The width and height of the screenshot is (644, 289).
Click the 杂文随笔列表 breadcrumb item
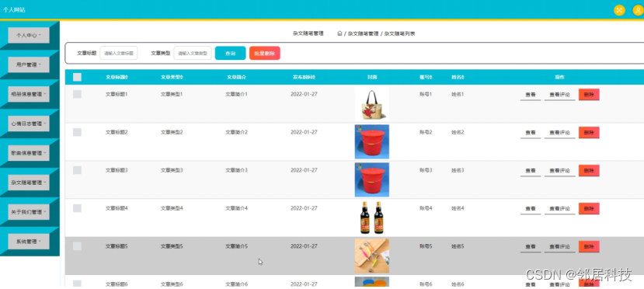coord(399,33)
